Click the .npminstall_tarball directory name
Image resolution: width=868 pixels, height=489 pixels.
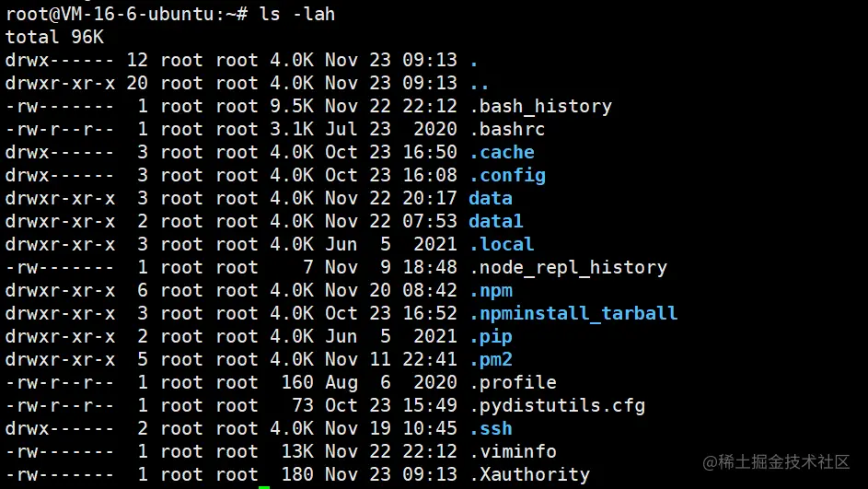[x=573, y=314]
